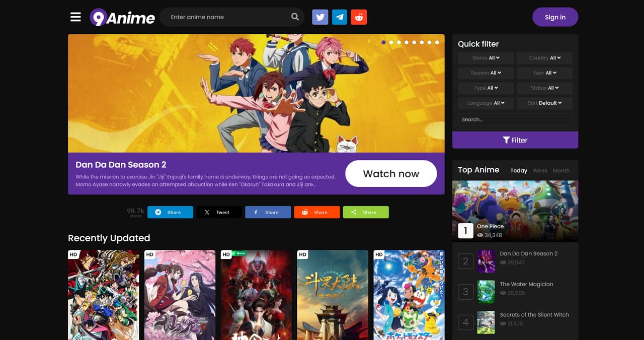644x340 pixels.
Task: Click the rank 3 number badge
Action: [465, 292]
